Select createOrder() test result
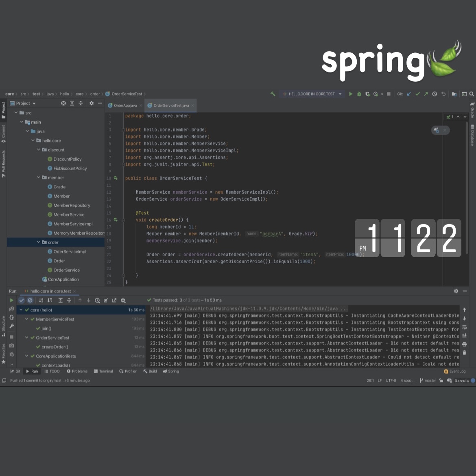476x476 pixels. point(55,347)
